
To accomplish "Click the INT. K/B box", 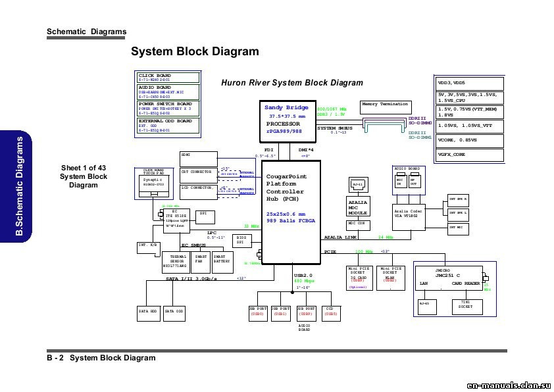I will (x=149, y=248).
